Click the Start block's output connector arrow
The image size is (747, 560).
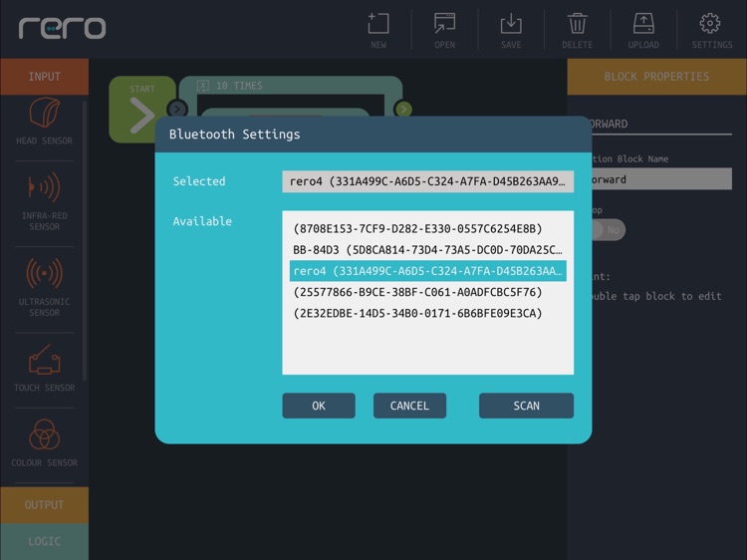point(177,110)
